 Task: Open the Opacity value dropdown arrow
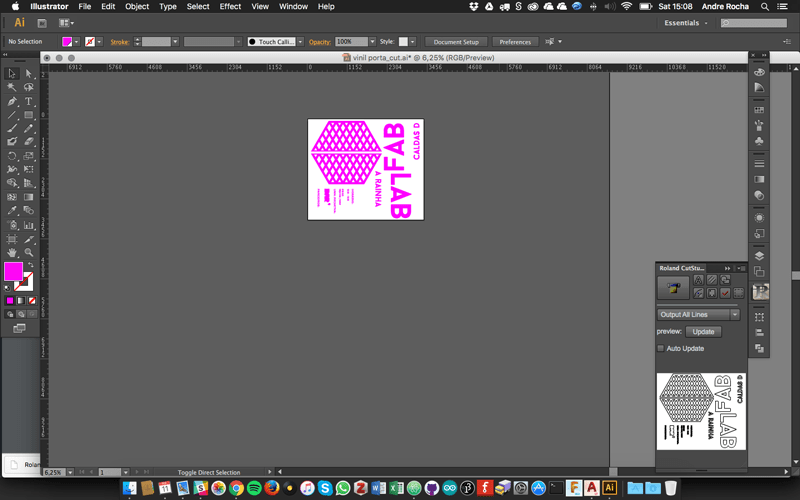click(372, 42)
